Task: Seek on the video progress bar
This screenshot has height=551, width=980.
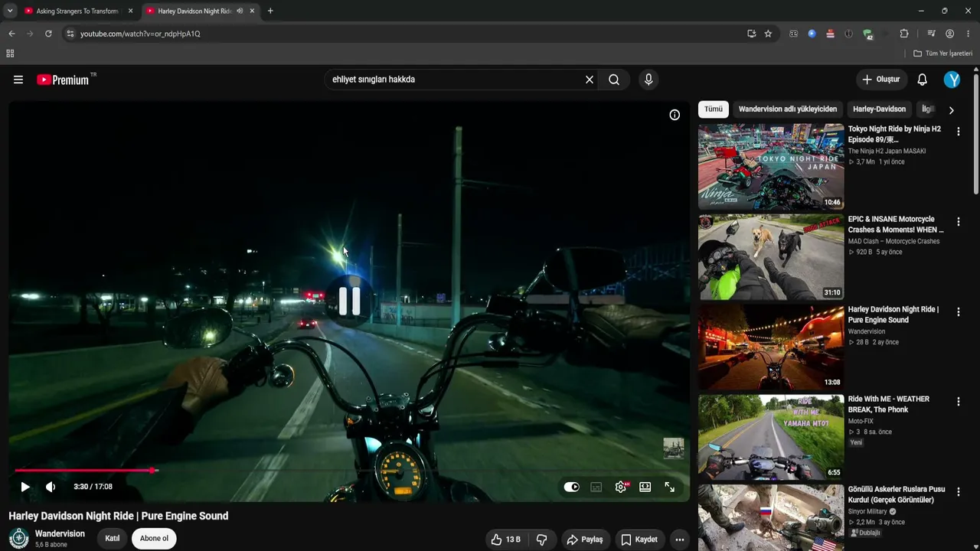Action: (349, 470)
